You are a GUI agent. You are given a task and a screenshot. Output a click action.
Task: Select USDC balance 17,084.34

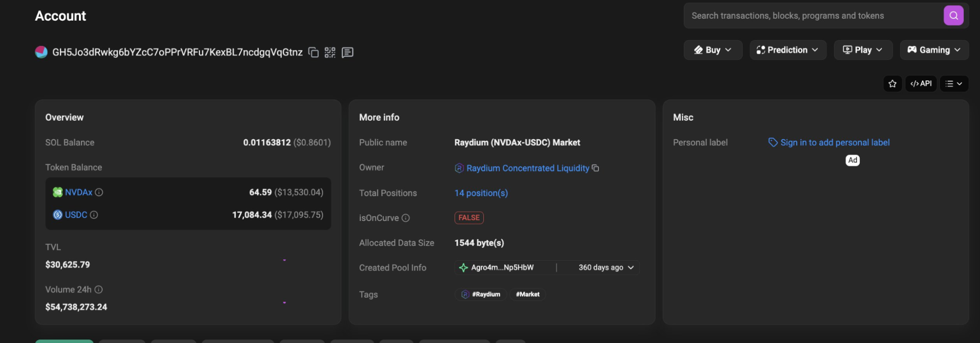tap(252, 215)
